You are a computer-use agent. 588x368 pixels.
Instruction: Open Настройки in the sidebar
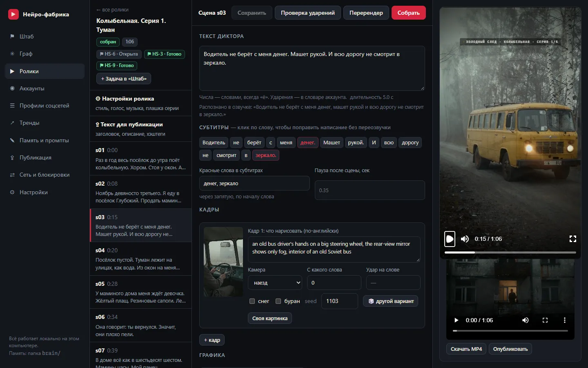click(45, 192)
